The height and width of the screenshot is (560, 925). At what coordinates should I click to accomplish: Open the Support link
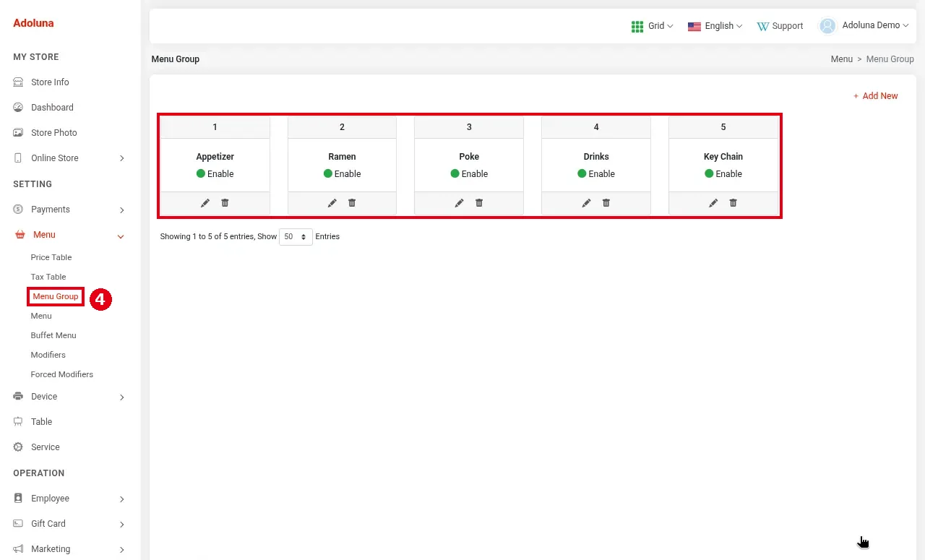(x=780, y=26)
